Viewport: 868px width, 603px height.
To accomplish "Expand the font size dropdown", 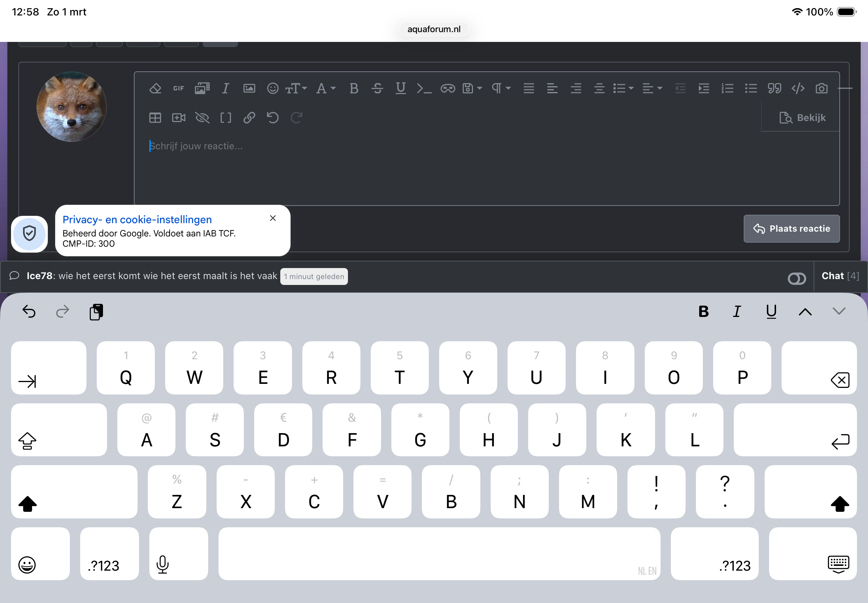I will [x=296, y=88].
